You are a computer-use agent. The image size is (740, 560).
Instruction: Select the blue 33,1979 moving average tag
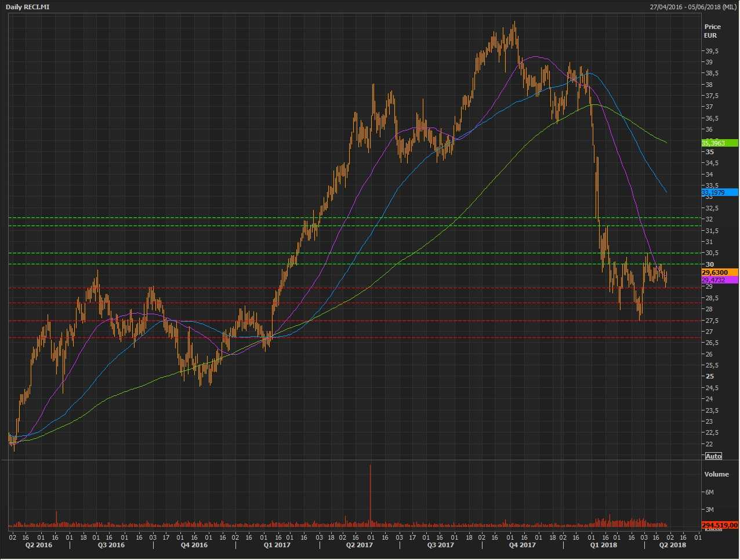tap(719, 192)
